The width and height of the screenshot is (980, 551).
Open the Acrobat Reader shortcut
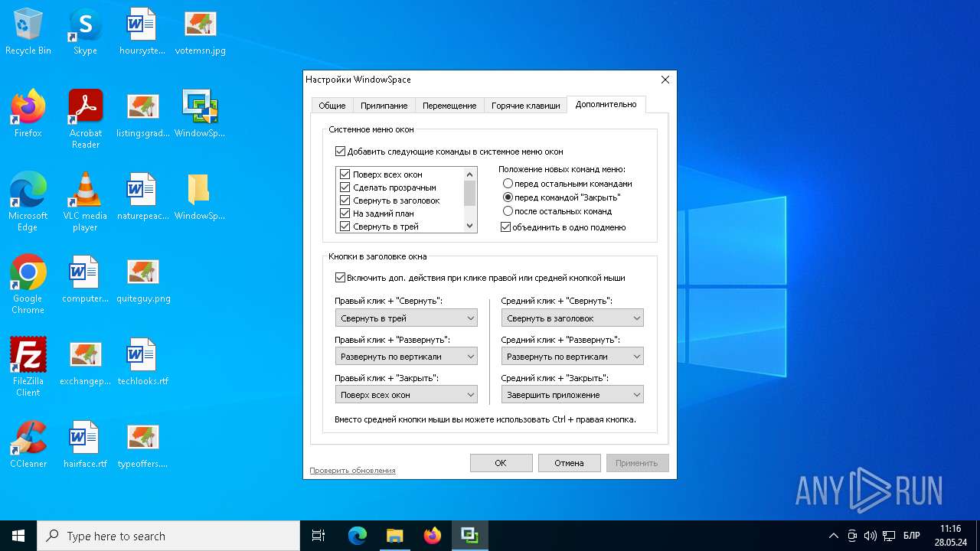click(x=86, y=119)
